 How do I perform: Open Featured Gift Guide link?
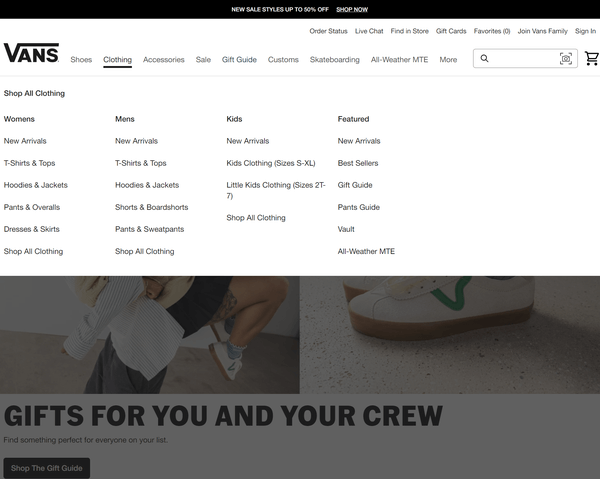coord(355,185)
